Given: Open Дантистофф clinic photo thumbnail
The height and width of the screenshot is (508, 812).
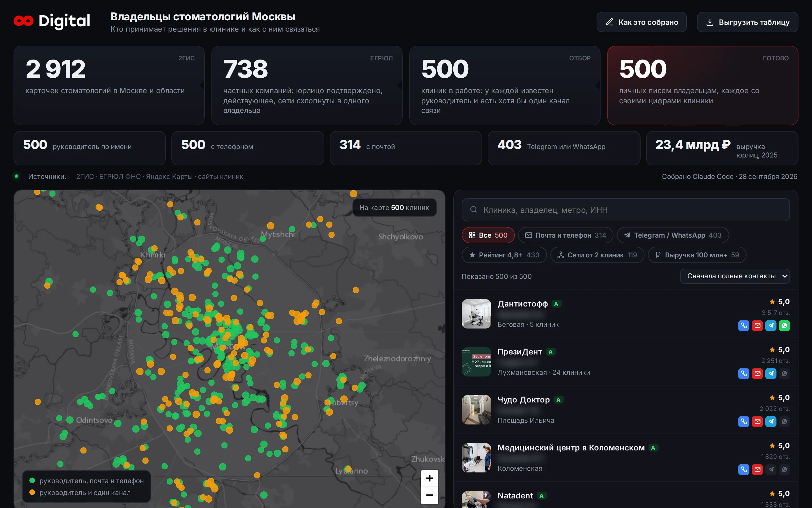Looking at the screenshot, I should click(x=476, y=314).
